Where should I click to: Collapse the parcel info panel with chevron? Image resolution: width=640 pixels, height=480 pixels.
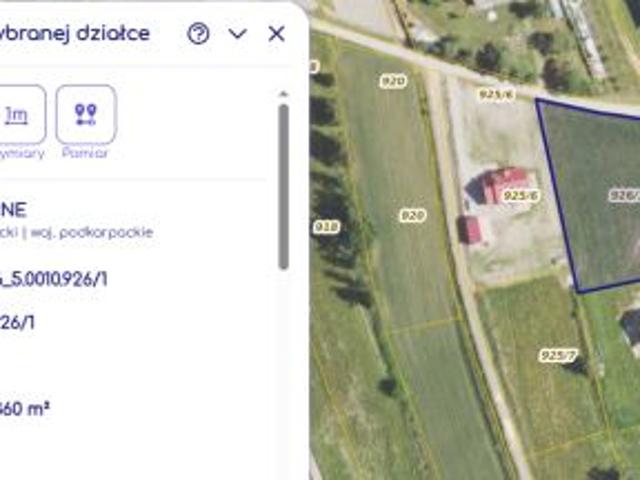coord(237,34)
